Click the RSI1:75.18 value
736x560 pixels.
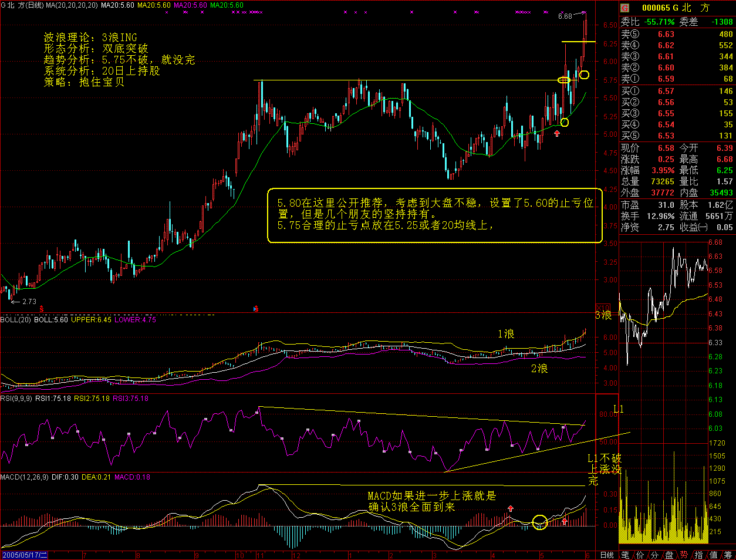(54, 399)
